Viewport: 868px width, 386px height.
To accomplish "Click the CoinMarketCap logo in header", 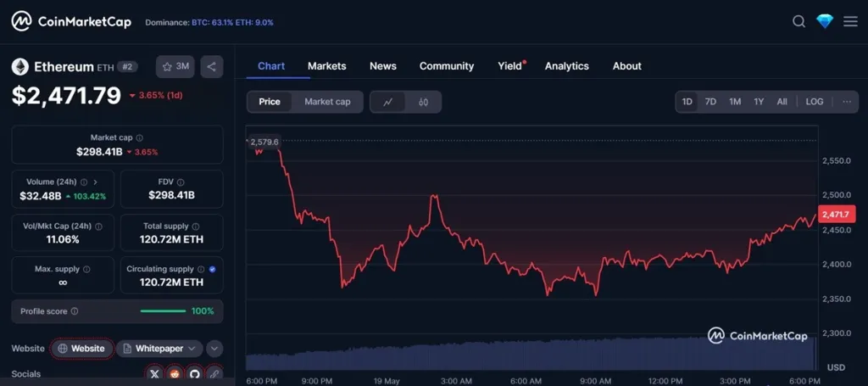I will (71, 21).
